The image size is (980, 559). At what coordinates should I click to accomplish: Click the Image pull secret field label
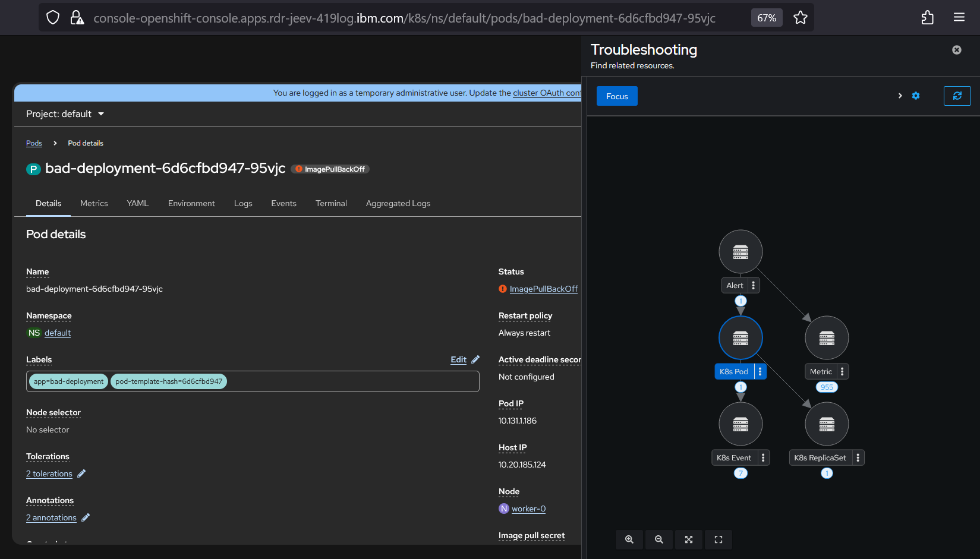(x=532, y=535)
